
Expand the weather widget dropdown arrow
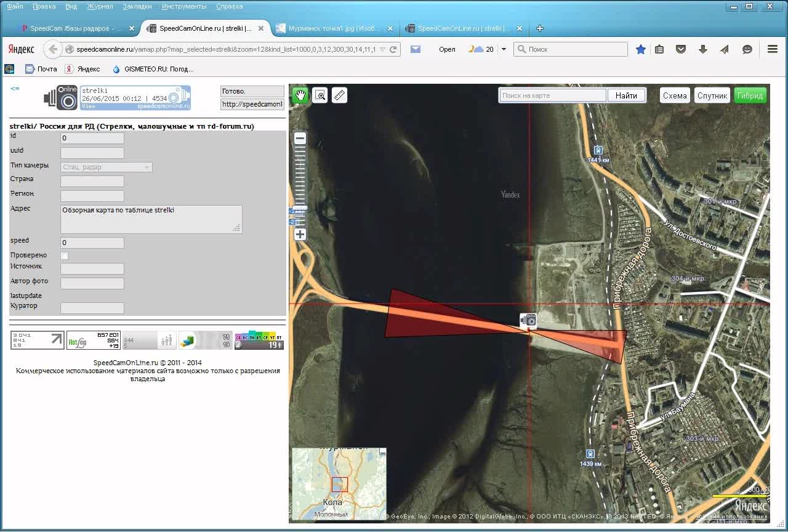click(x=504, y=49)
